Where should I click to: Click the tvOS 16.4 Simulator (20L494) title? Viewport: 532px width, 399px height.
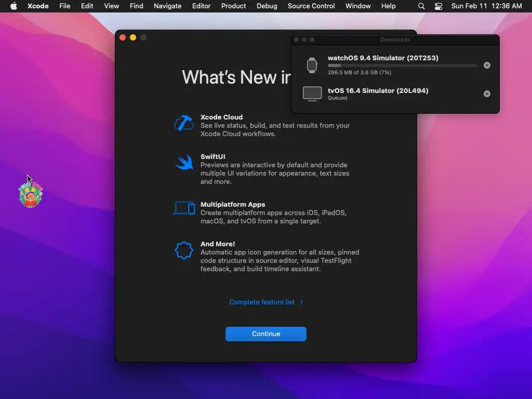coord(378,90)
